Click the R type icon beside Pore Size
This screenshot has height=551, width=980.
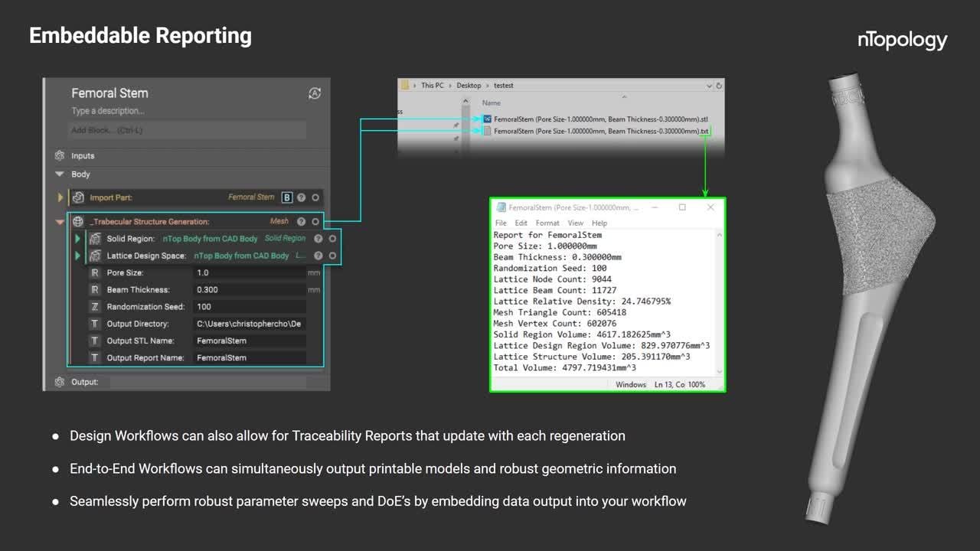[x=95, y=272]
